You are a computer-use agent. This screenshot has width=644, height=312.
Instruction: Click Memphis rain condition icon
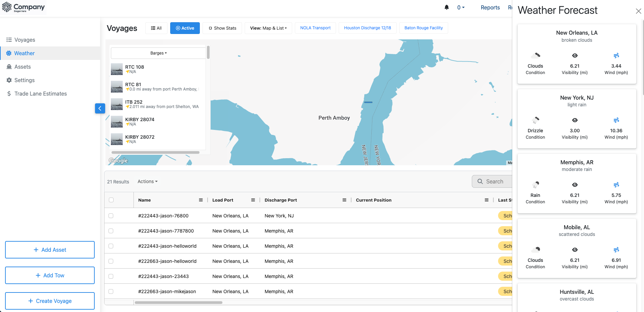pyautogui.click(x=535, y=184)
